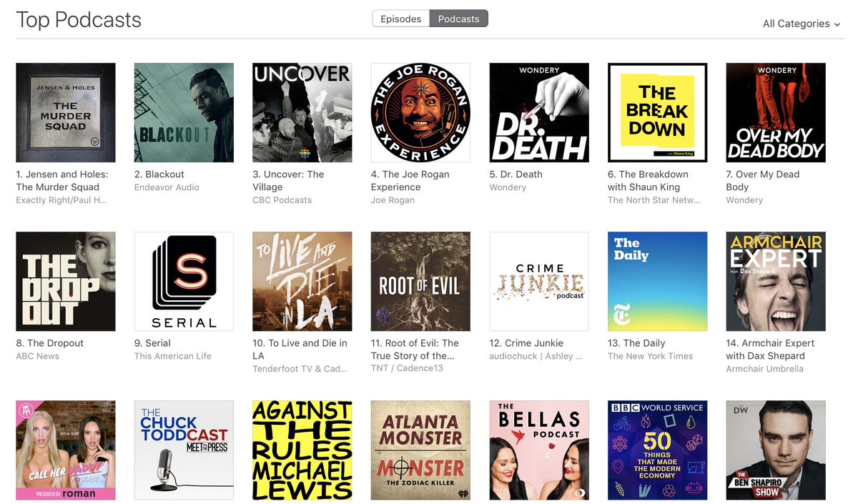Click publisher 'Endeavor Audio'

pyautogui.click(x=167, y=187)
